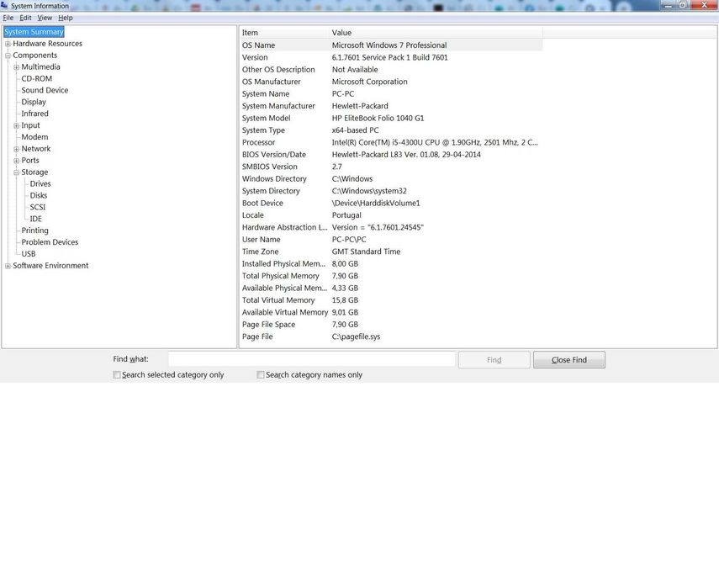Image resolution: width=719 pixels, height=588 pixels.
Task: Click 'SMBIOS Version' item
Action: coord(270,167)
